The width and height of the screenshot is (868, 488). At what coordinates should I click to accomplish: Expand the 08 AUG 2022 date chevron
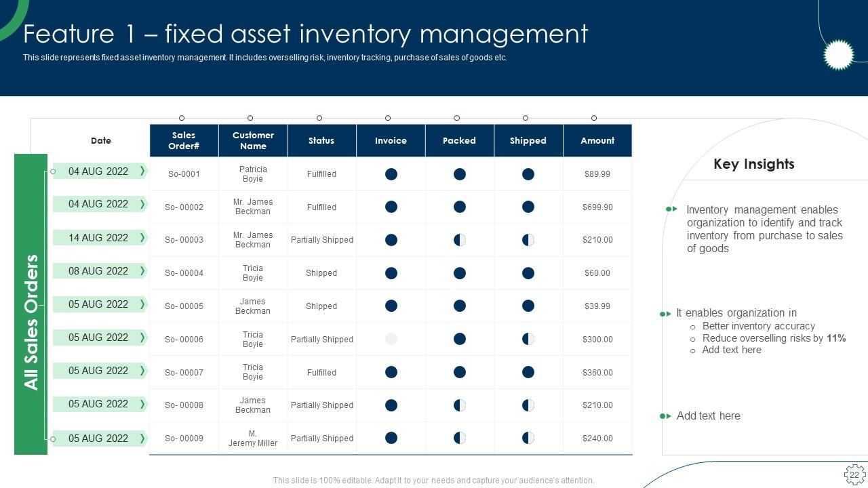point(142,270)
